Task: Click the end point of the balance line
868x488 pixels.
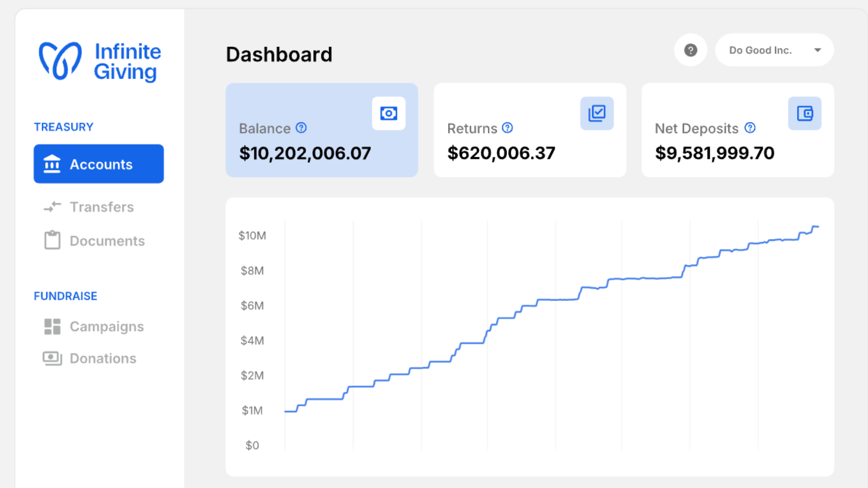Action: 817,226
